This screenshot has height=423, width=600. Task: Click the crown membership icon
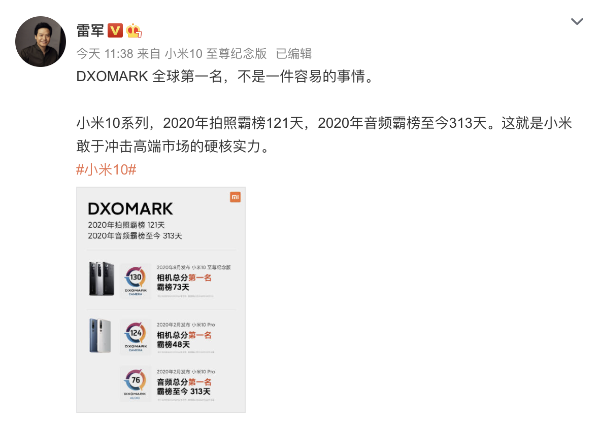tap(134, 30)
